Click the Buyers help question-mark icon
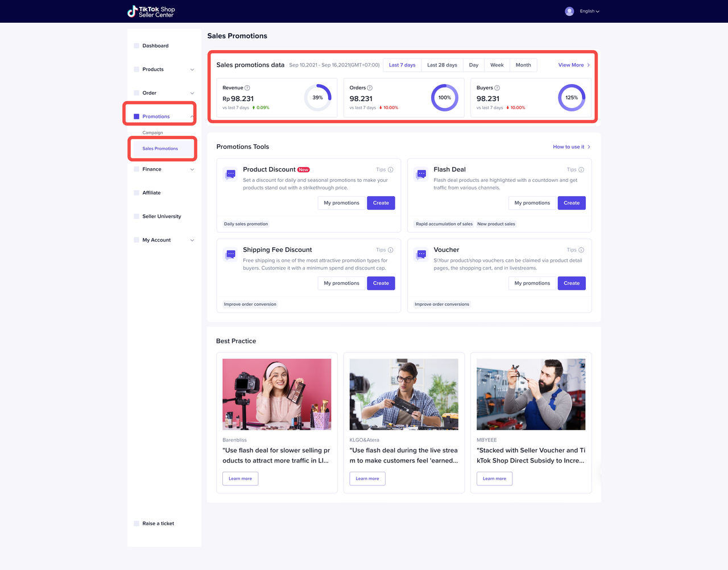Screen dimensions: 728x570 coord(497,88)
